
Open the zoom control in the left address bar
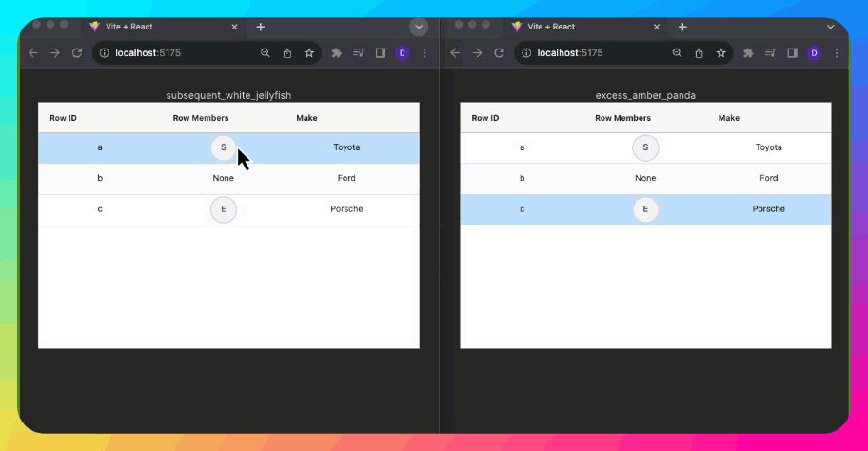click(x=266, y=53)
